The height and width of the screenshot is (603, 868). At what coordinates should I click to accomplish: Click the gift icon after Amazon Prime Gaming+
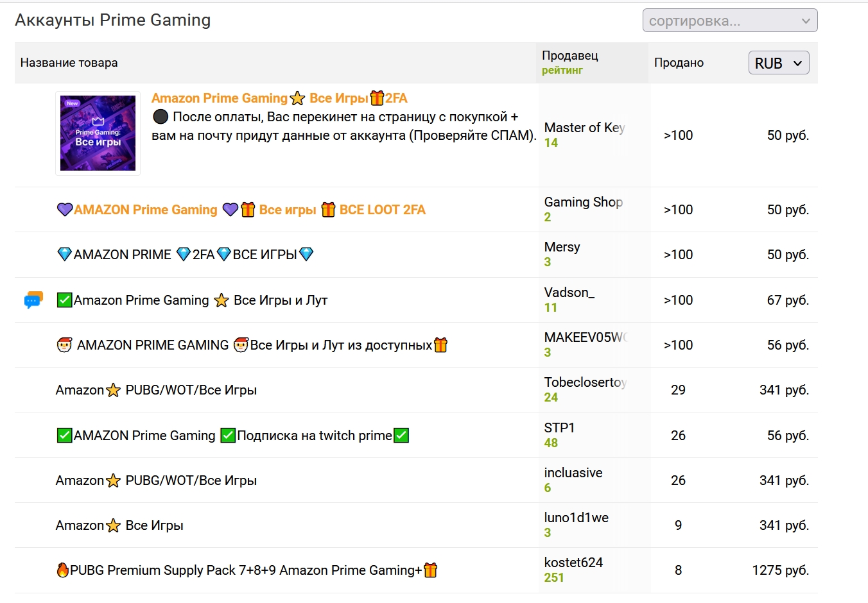tap(431, 570)
